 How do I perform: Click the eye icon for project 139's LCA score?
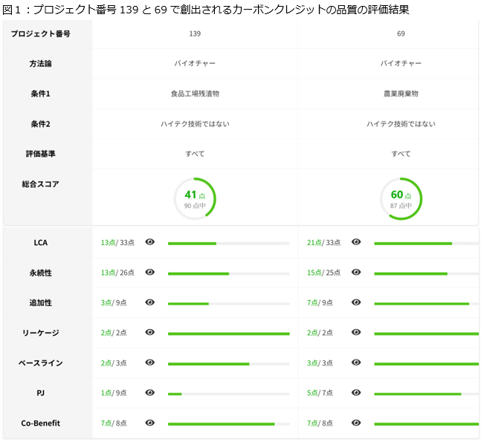(149, 242)
